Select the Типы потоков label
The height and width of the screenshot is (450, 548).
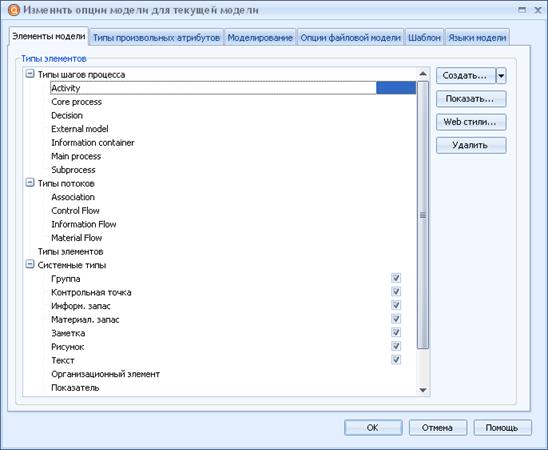66,183
